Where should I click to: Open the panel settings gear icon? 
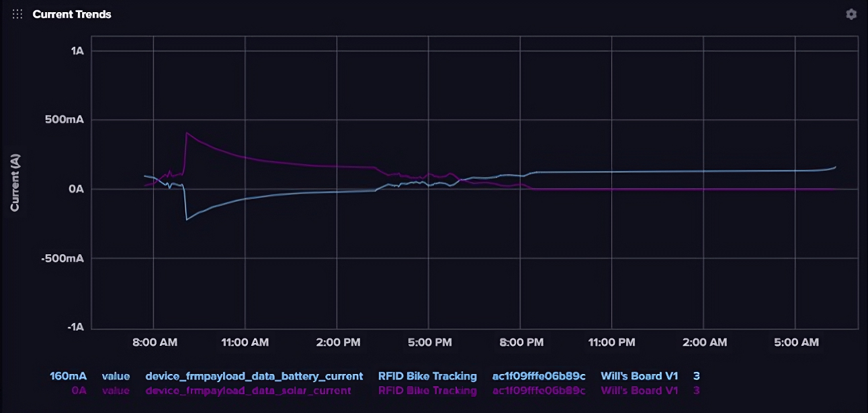tap(851, 14)
